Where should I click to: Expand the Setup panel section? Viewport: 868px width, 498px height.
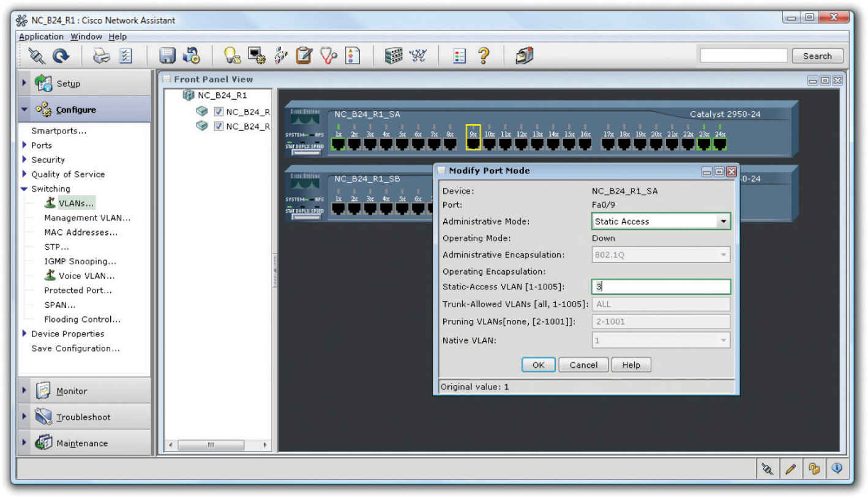[x=84, y=83]
